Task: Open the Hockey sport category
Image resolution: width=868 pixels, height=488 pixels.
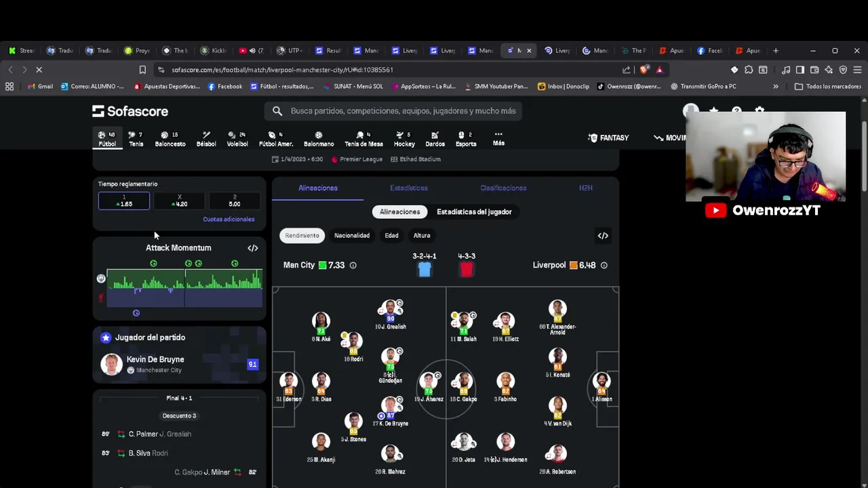Action: point(404,139)
